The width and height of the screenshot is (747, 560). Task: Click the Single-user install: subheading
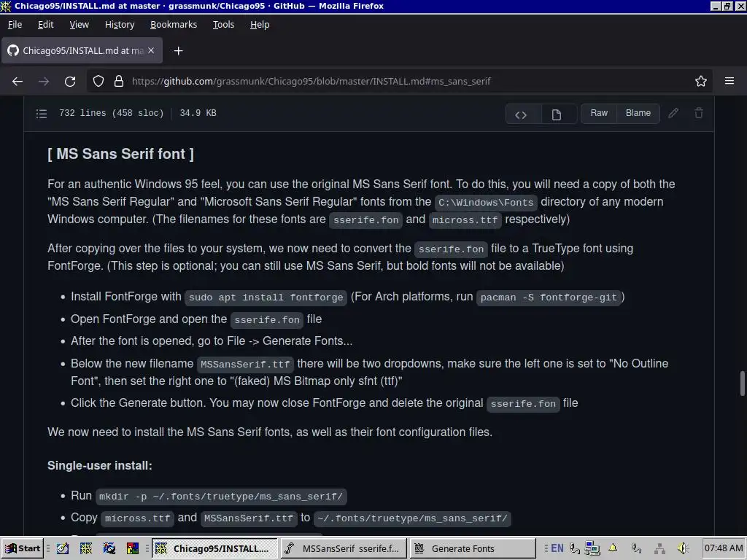pyautogui.click(x=99, y=466)
